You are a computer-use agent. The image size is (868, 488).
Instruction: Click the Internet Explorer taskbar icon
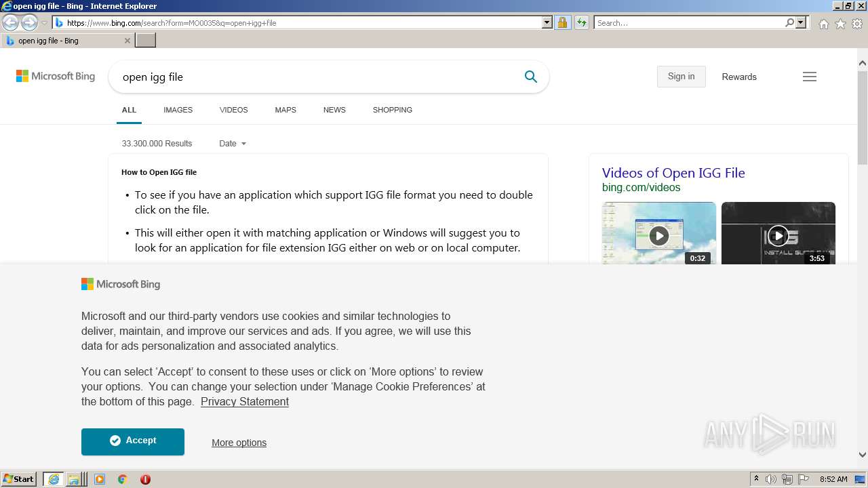54,479
